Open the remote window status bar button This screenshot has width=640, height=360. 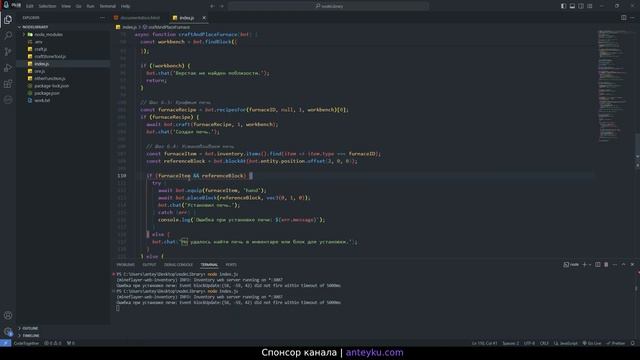(5, 343)
